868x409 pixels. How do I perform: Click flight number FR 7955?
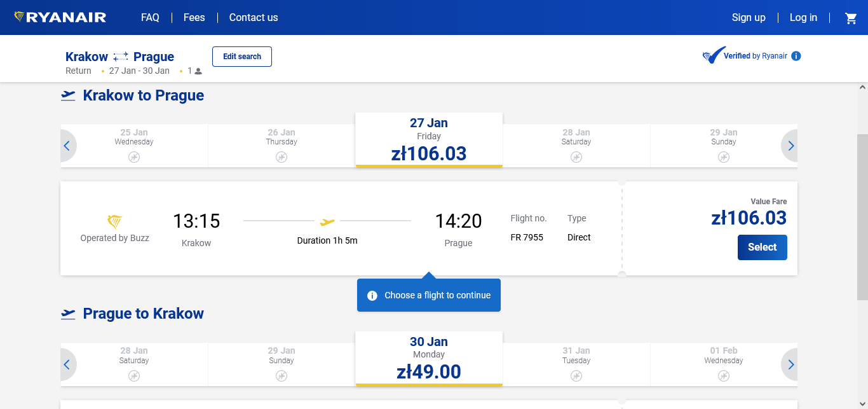tap(527, 237)
